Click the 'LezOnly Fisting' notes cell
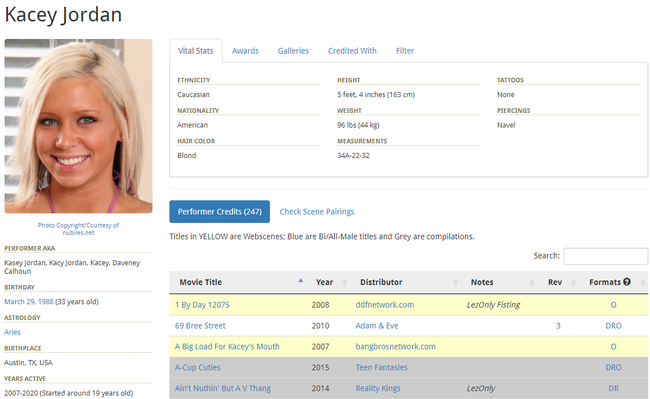 (x=493, y=305)
